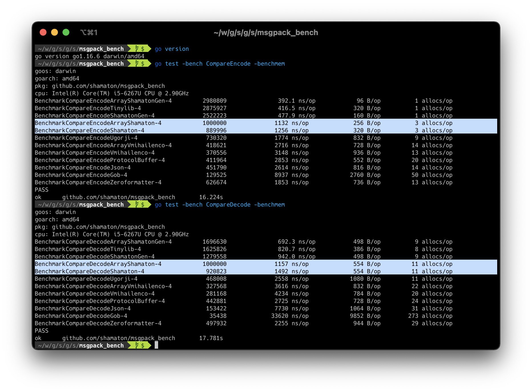Screen dimensions: 532x392
Task: Click the BenchmarkCompareDecodeVmihailenco-4 row name
Action: 95,294
